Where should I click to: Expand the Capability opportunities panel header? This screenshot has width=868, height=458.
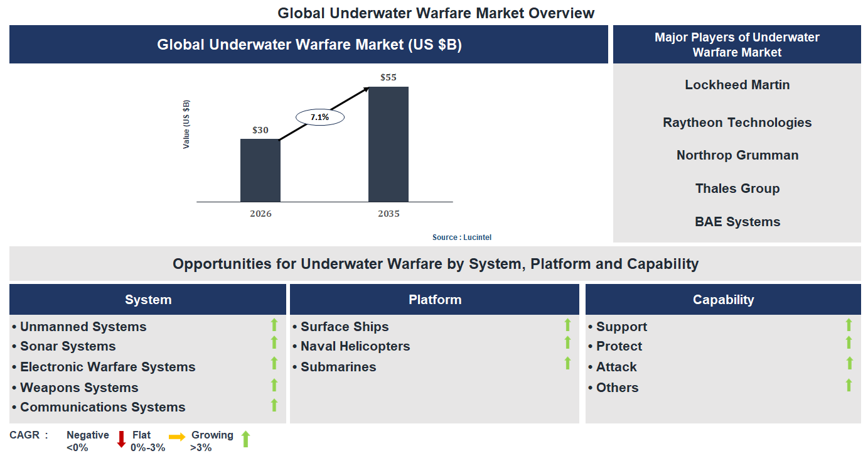click(723, 299)
